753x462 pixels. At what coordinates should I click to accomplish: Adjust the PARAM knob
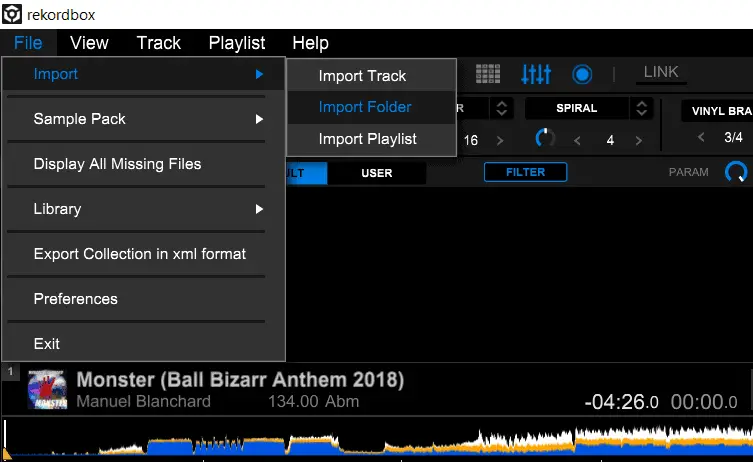click(x=736, y=172)
